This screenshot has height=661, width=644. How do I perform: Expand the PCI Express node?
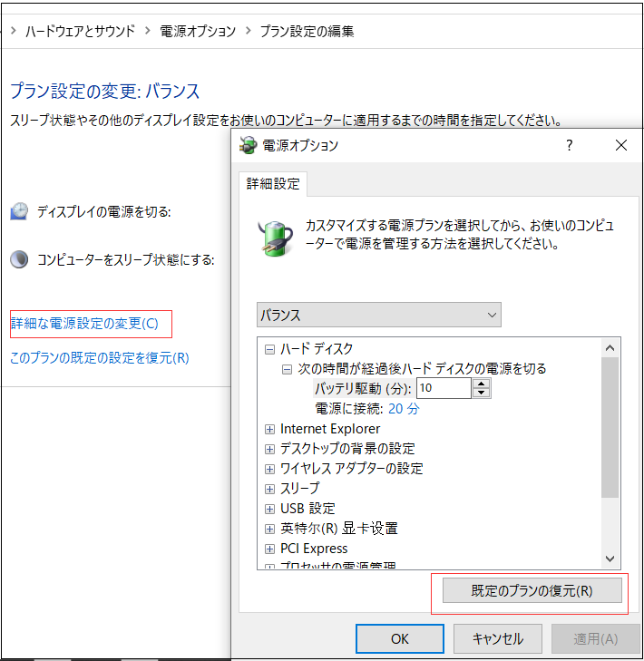[269, 549]
